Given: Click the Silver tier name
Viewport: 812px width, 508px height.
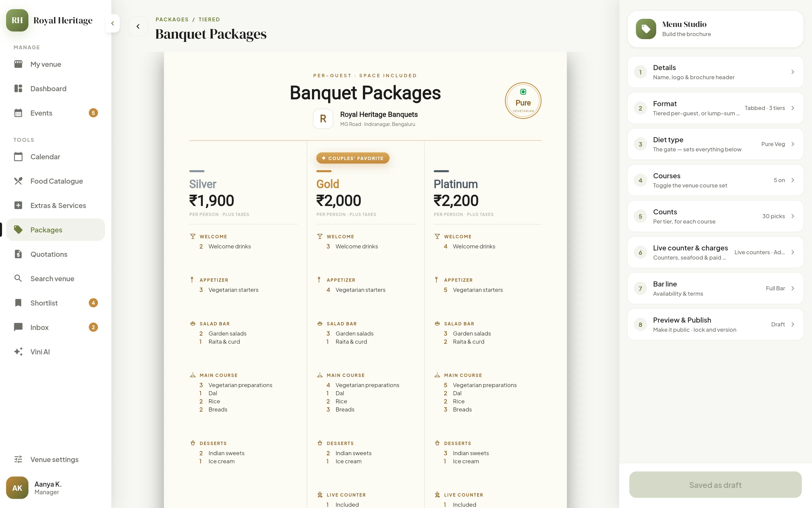Looking at the screenshot, I should click(x=203, y=184).
